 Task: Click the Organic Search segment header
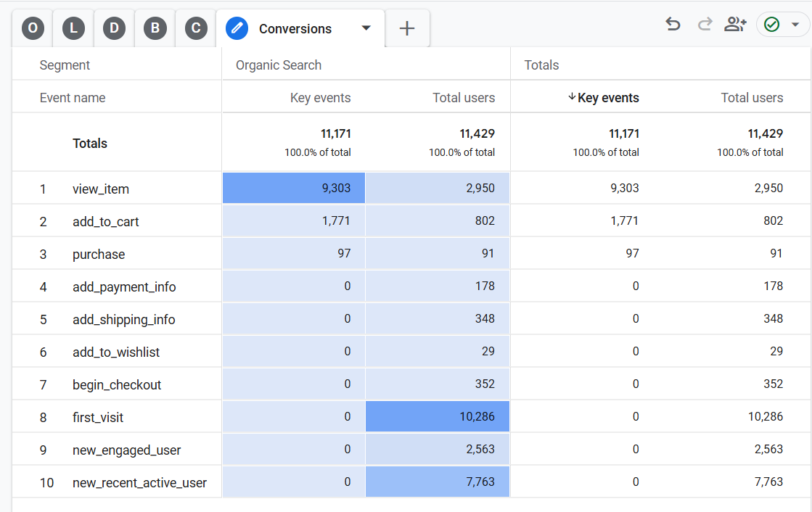pos(279,65)
